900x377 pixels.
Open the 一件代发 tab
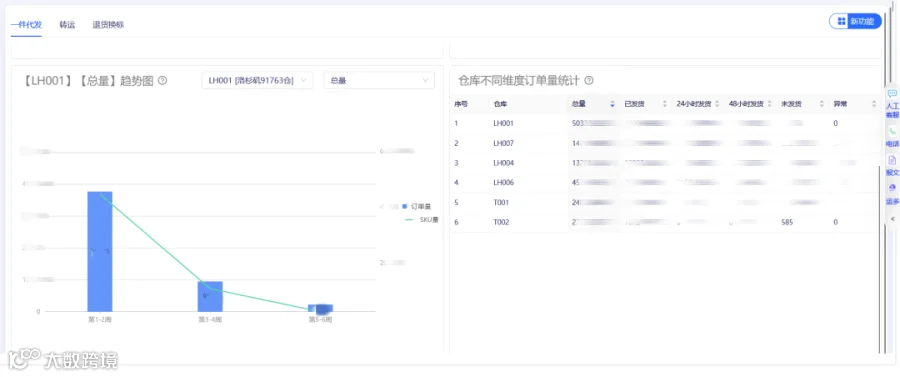[x=26, y=25]
